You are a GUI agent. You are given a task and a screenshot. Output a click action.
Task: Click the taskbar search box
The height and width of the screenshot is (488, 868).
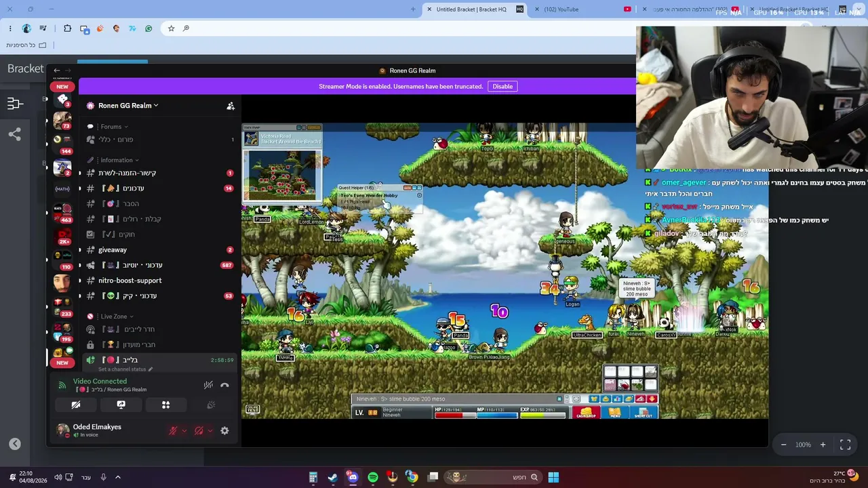492,477
